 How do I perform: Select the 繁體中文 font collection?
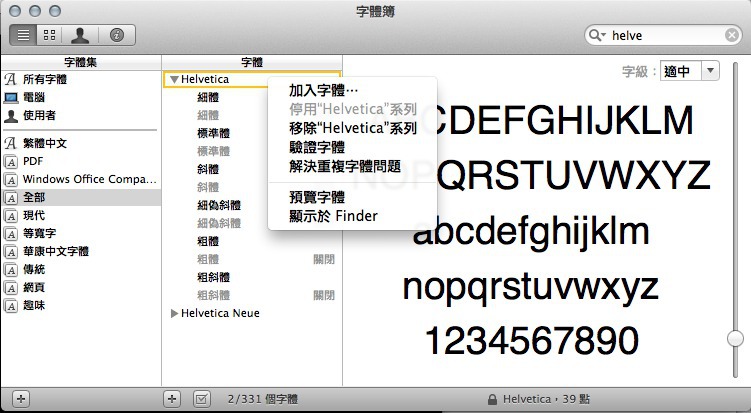tap(47, 143)
